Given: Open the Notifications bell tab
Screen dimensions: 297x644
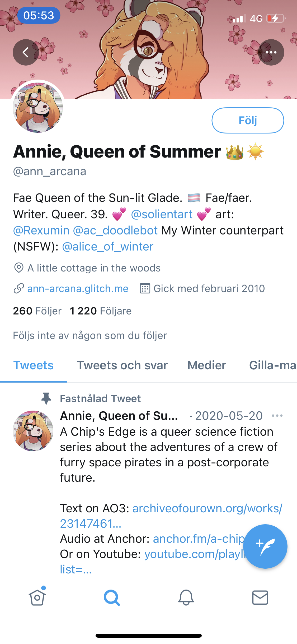Looking at the screenshot, I should (186, 597).
